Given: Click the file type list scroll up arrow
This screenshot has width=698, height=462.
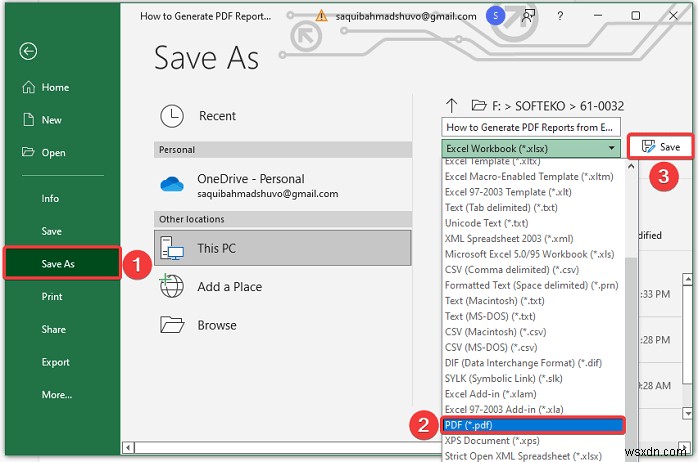Looking at the screenshot, I should click(x=631, y=166).
